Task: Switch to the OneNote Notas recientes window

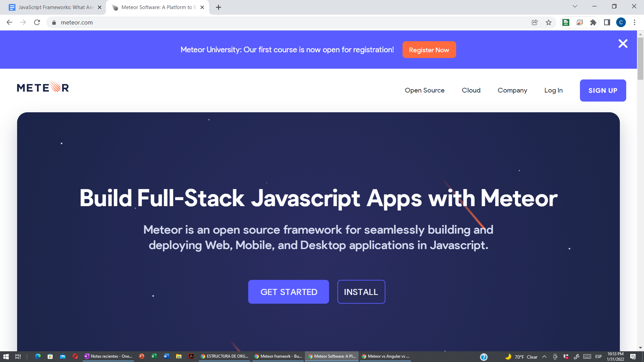Action: click(108, 356)
